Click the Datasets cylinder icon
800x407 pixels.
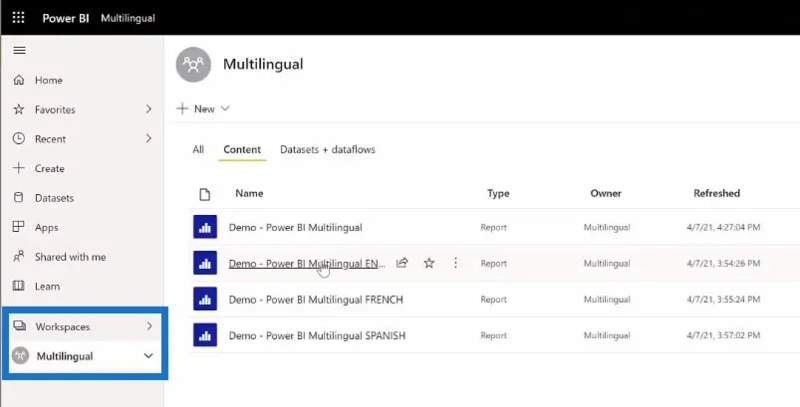point(19,197)
